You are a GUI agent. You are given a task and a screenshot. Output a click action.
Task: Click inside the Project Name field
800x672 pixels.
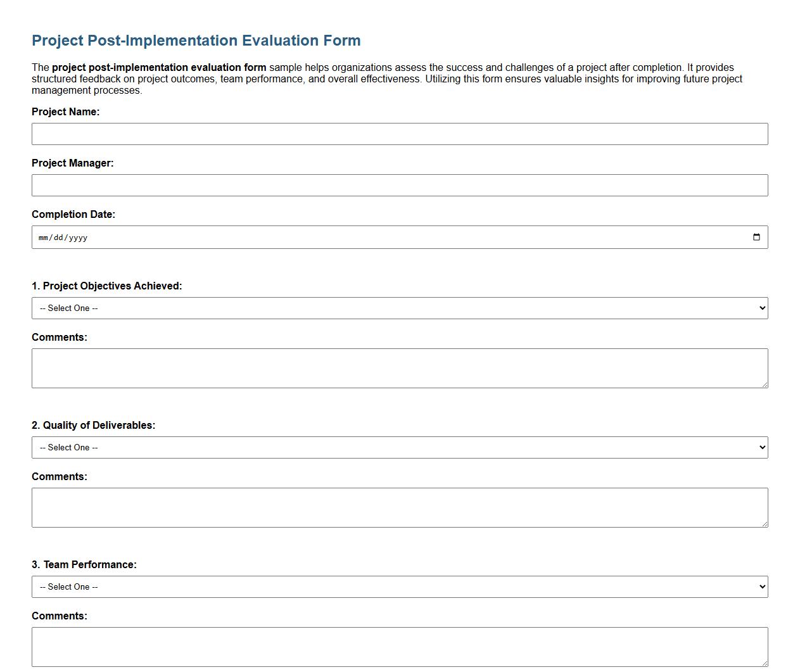(399, 134)
